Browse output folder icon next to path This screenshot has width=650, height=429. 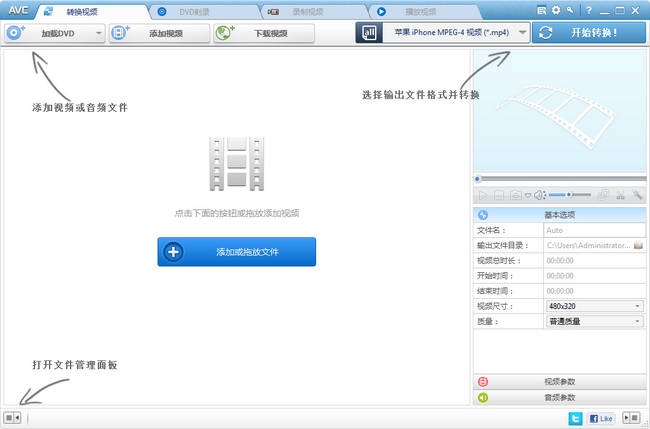(x=638, y=245)
